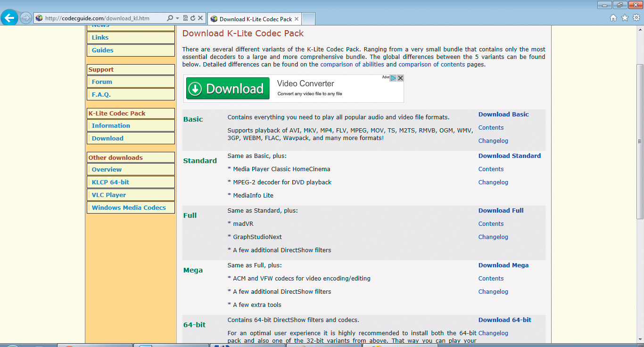644x347 pixels.
Task: Click the browser Back arrow button
Action: point(9,18)
